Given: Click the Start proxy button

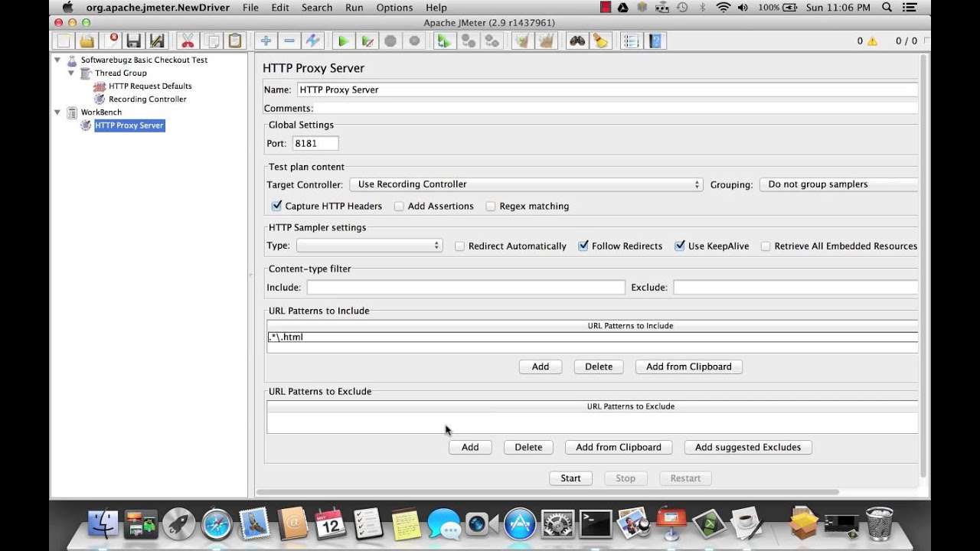Looking at the screenshot, I should click(x=570, y=478).
